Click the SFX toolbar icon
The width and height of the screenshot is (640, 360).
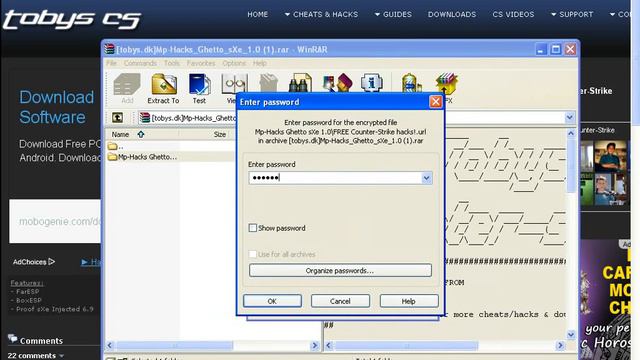[447, 87]
